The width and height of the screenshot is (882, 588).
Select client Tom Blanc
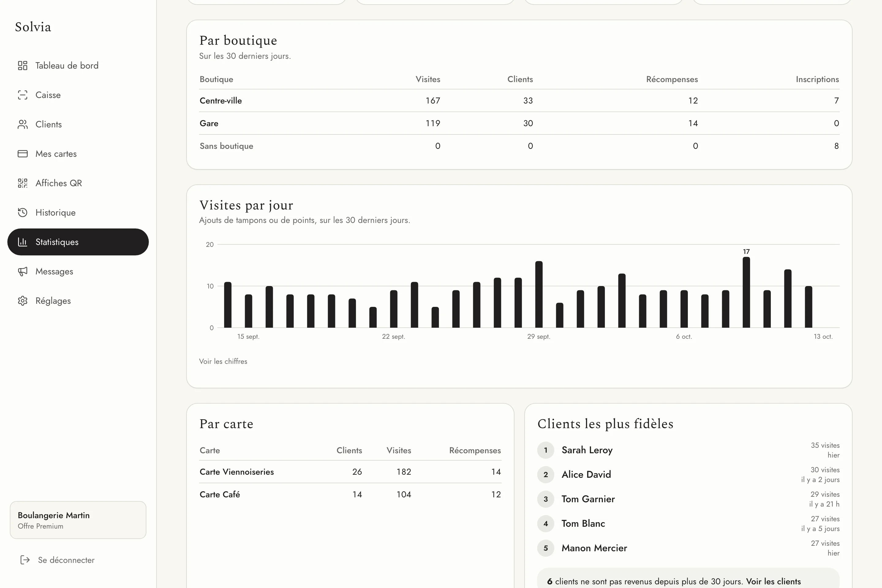pos(583,523)
